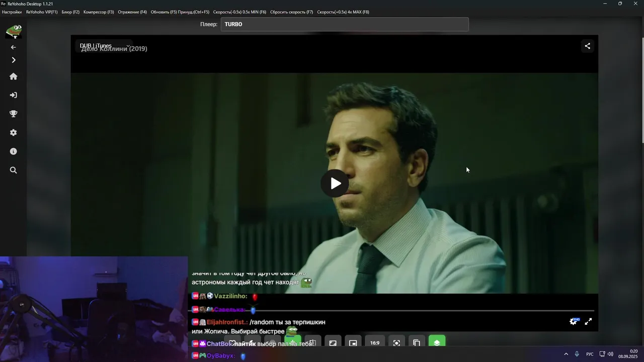Click chat username ChatBot
The width and height of the screenshot is (644, 362).
(219, 344)
